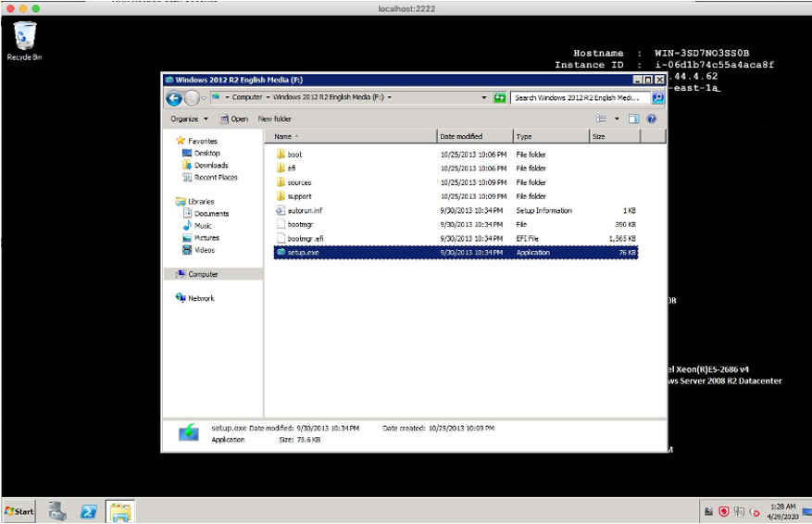Click the Start button
812x524 pixels.
[19, 512]
